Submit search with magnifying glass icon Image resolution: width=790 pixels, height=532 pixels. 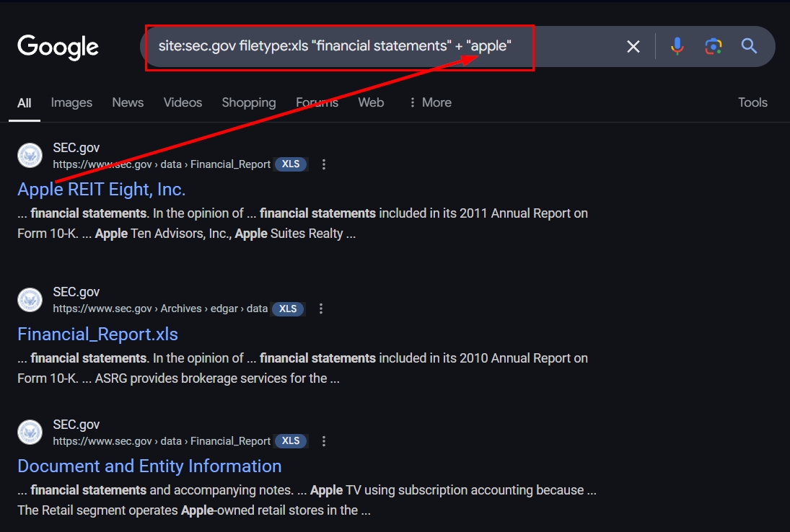tap(749, 46)
